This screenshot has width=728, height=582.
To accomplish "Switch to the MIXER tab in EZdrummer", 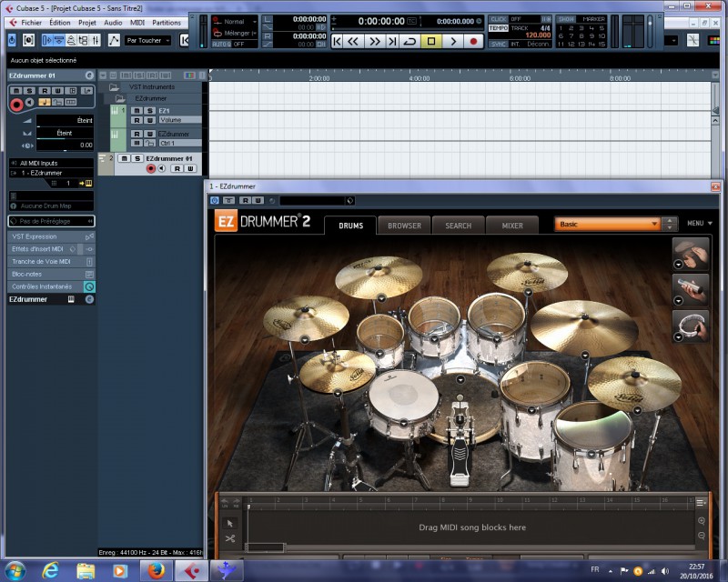I will pyautogui.click(x=512, y=226).
